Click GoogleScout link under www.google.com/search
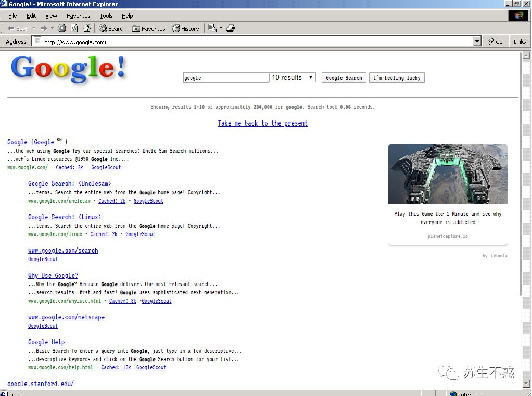Image resolution: width=532 pixels, height=396 pixels. (x=43, y=259)
